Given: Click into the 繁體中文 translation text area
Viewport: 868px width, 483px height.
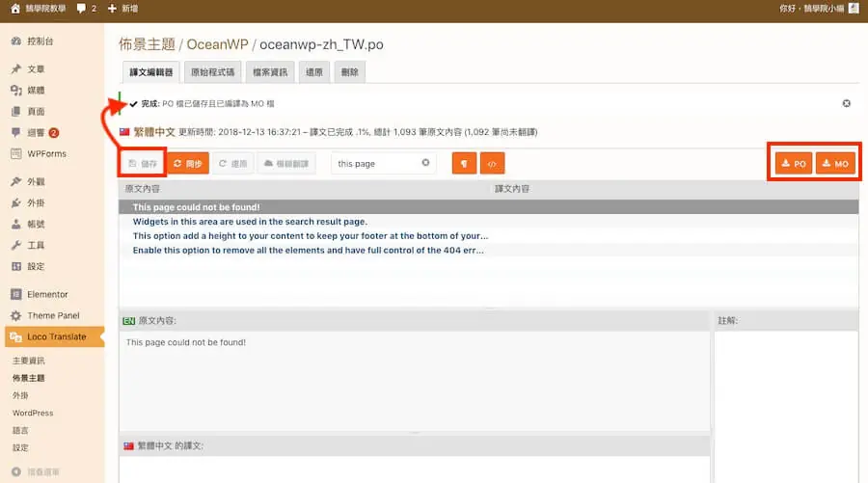Looking at the screenshot, I should [414, 470].
